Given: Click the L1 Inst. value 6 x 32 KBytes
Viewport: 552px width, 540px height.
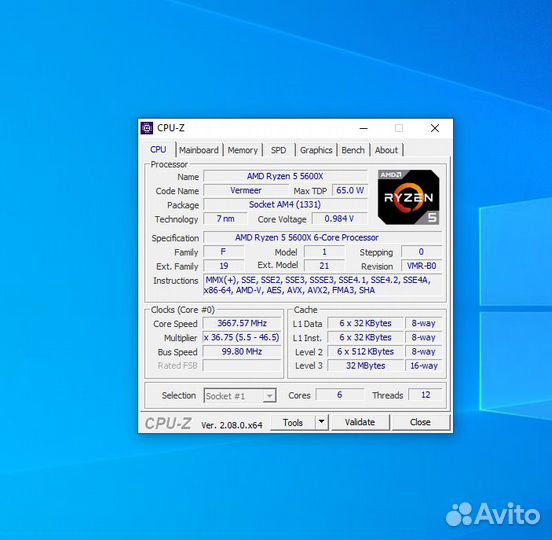Looking at the screenshot, I should 365,337.
